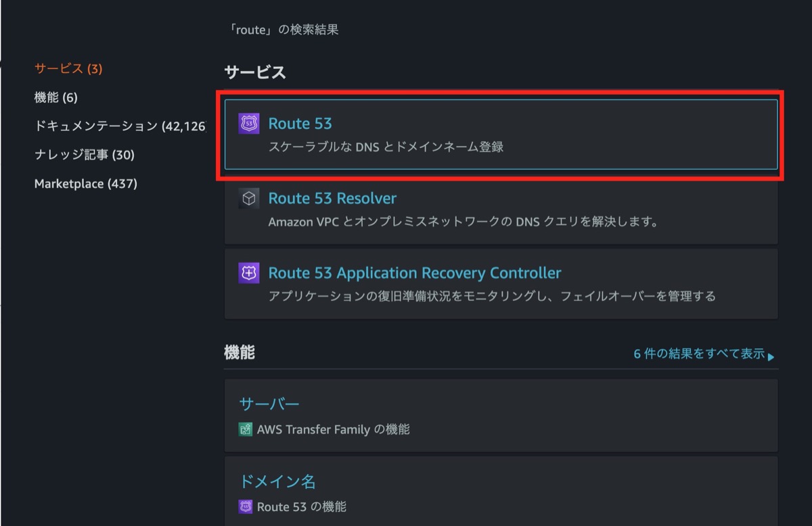Image resolution: width=812 pixels, height=526 pixels.
Task: Open Marketplace (437) results
Action: [85, 183]
